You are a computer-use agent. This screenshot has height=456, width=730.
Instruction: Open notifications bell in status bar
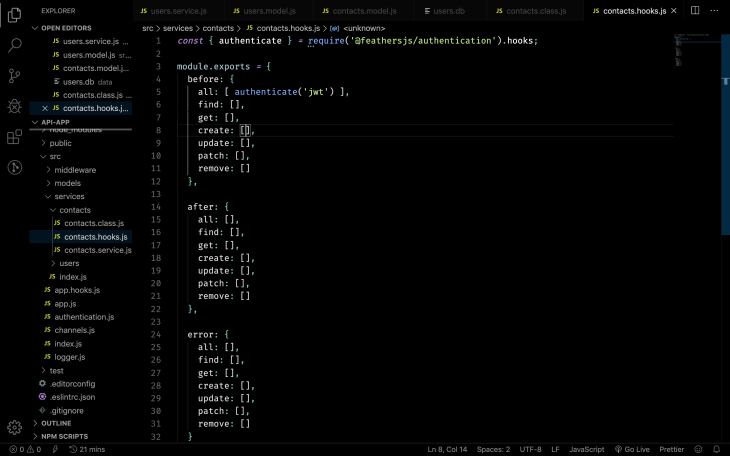(x=716, y=449)
